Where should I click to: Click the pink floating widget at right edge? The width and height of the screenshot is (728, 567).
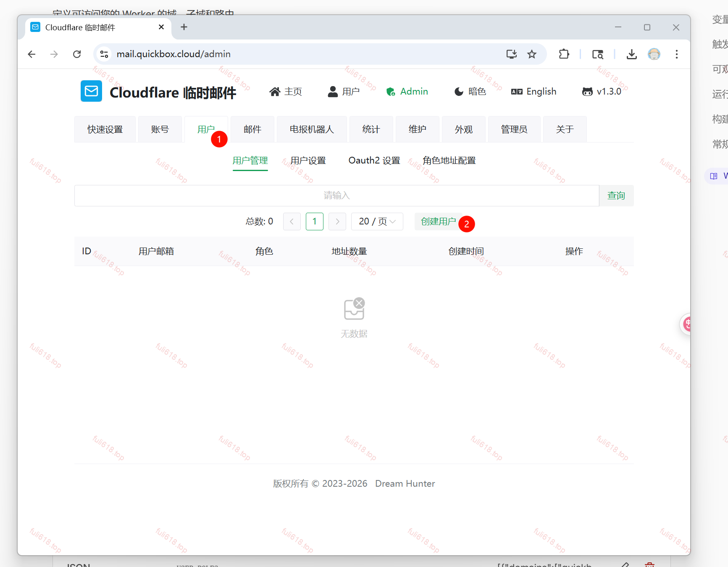[686, 324]
